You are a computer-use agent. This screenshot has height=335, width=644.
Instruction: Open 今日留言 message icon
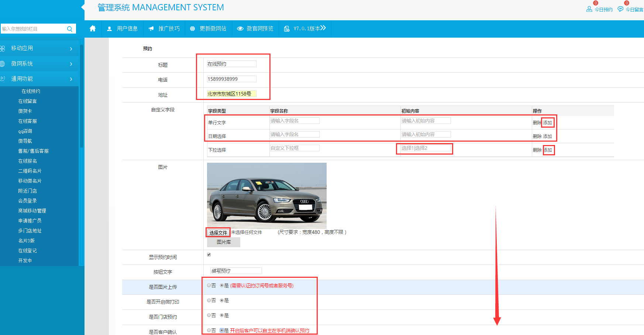(620, 9)
